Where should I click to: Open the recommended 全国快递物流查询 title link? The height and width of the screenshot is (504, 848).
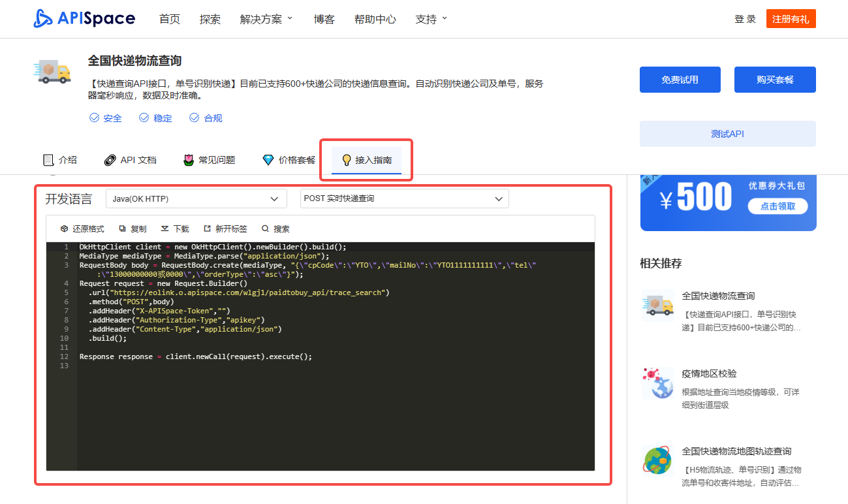(718, 296)
